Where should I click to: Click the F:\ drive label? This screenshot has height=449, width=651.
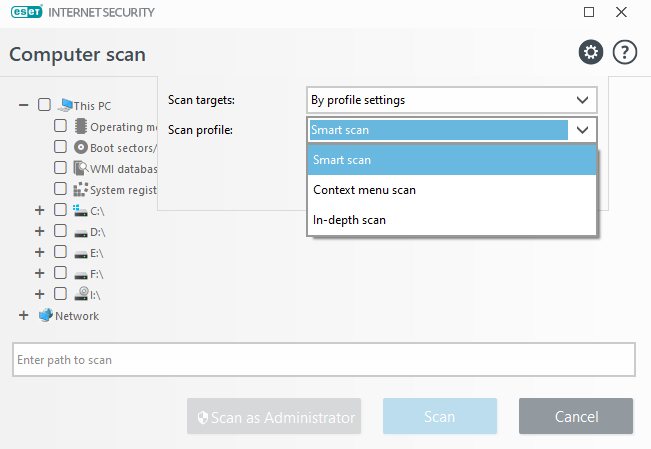(x=97, y=275)
